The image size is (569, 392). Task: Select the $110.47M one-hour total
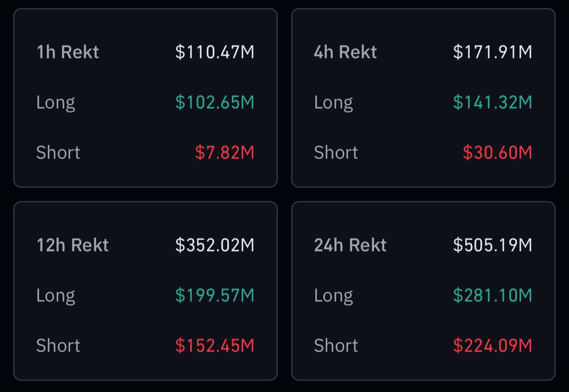click(215, 52)
